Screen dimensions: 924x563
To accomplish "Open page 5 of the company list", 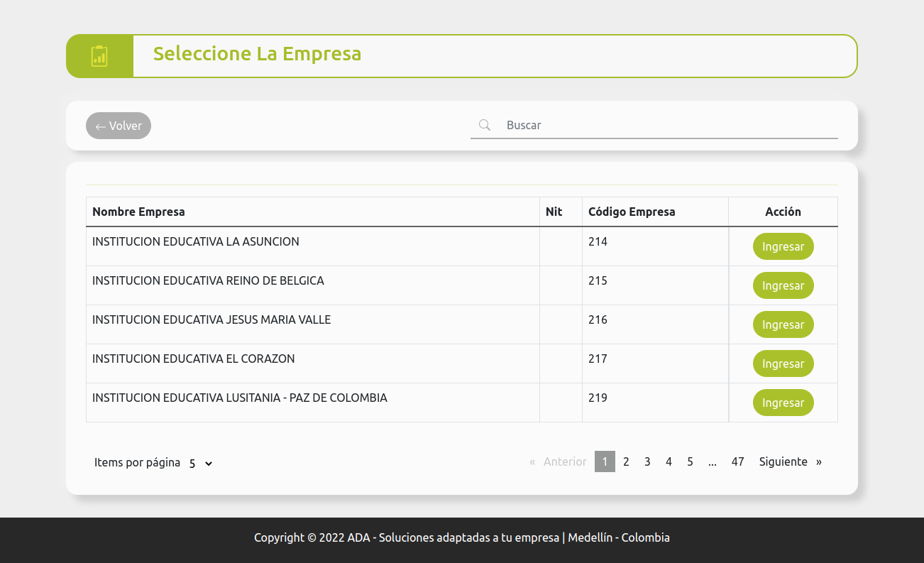I will (690, 461).
